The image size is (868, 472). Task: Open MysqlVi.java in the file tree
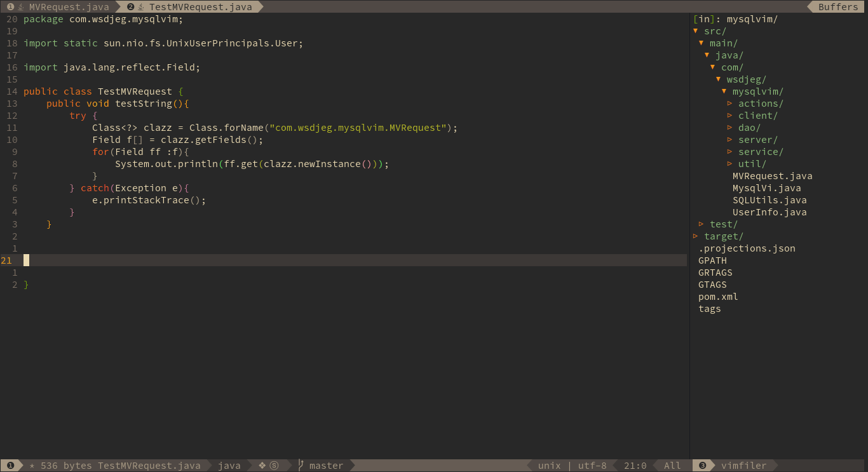pyautogui.click(x=767, y=188)
